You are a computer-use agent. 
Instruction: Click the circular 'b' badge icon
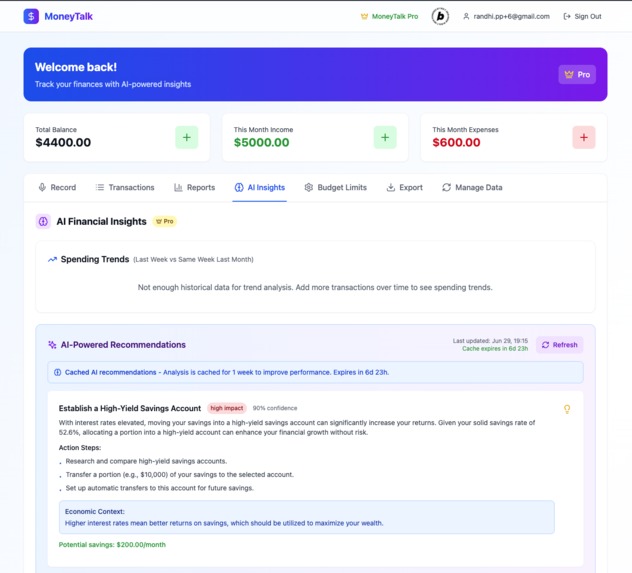(x=440, y=17)
